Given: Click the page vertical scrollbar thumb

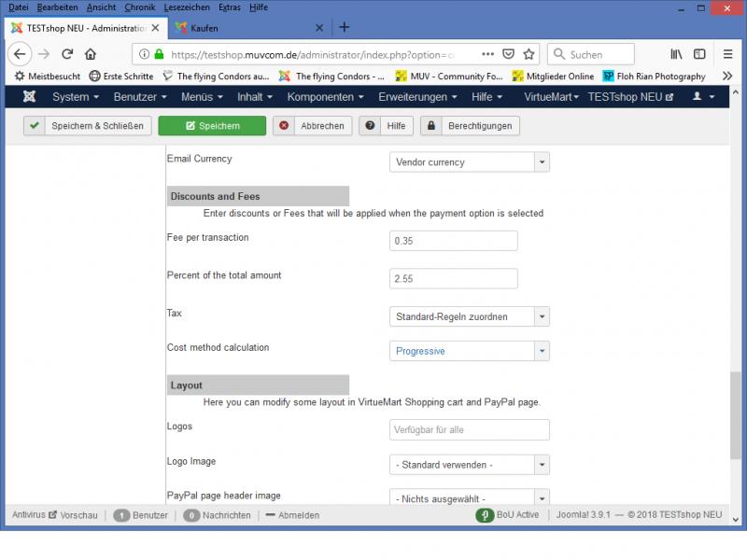Looking at the screenshot, I should tap(737, 415).
